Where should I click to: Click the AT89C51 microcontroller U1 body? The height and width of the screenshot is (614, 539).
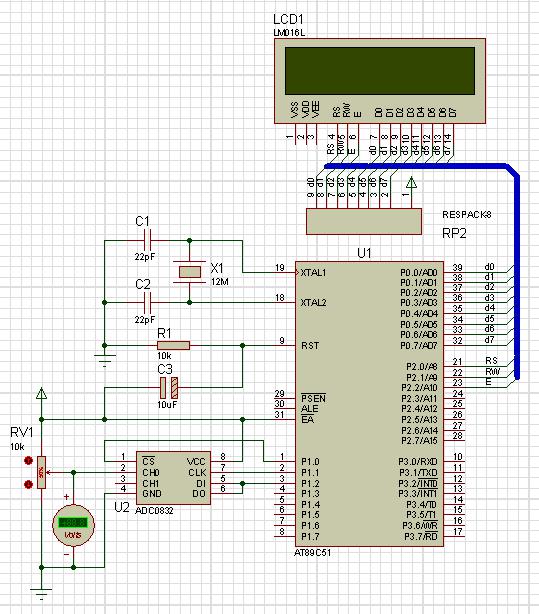pos(369,403)
